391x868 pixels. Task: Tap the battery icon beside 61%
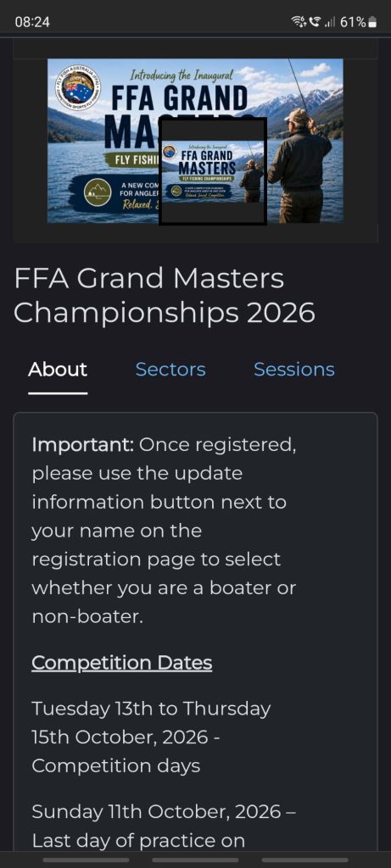[x=372, y=22]
